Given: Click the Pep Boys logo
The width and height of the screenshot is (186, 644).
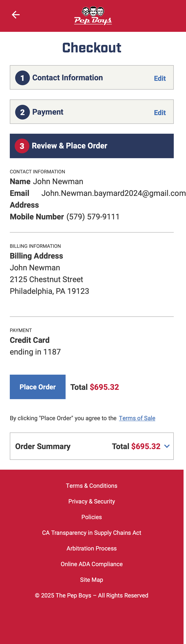Looking at the screenshot, I should pos(93,16).
